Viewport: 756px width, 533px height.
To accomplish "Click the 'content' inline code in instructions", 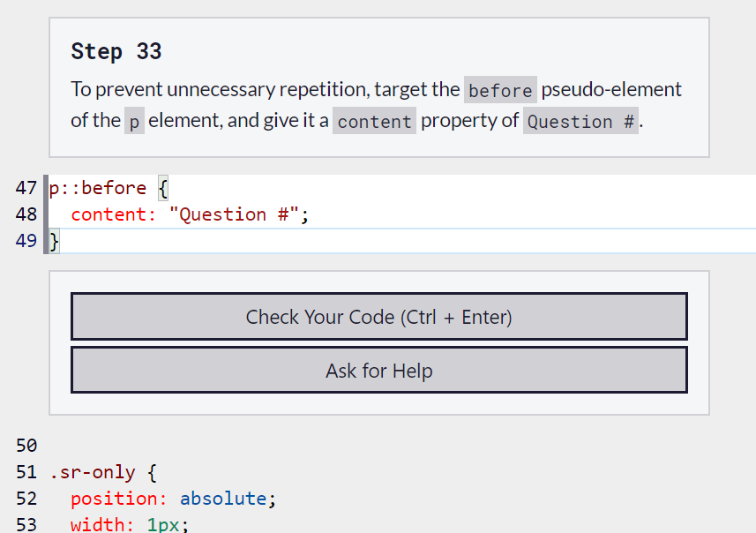I will pyautogui.click(x=374, y=122).
